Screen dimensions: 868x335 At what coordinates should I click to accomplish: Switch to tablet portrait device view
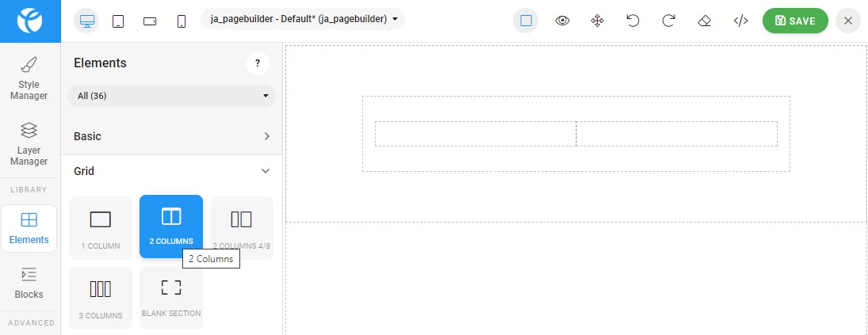[118, 21]
